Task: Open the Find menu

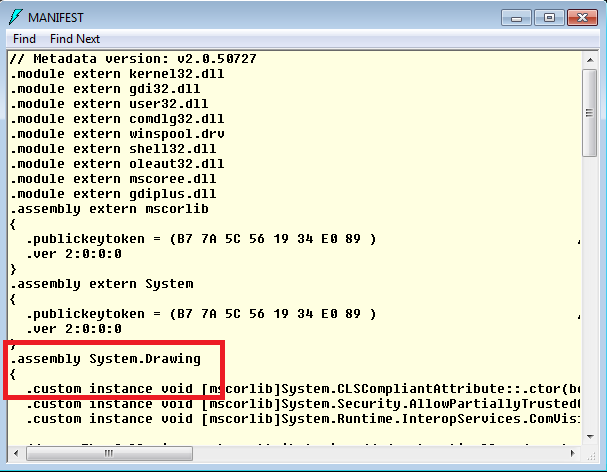Action: click(24, 39)
